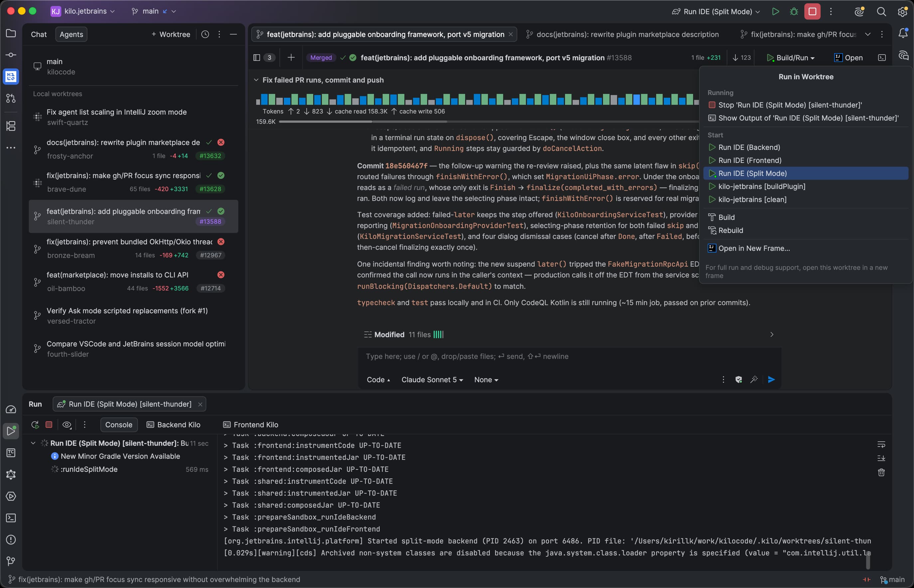The image size is (914, 588).
Task: Click the chat message input field
Action: (x=569, y=356)
